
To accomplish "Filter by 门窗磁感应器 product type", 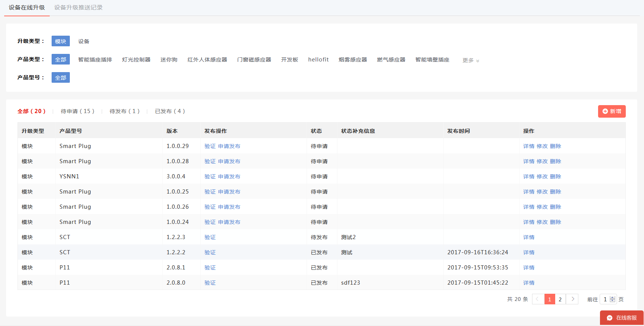I will [254, 60].
